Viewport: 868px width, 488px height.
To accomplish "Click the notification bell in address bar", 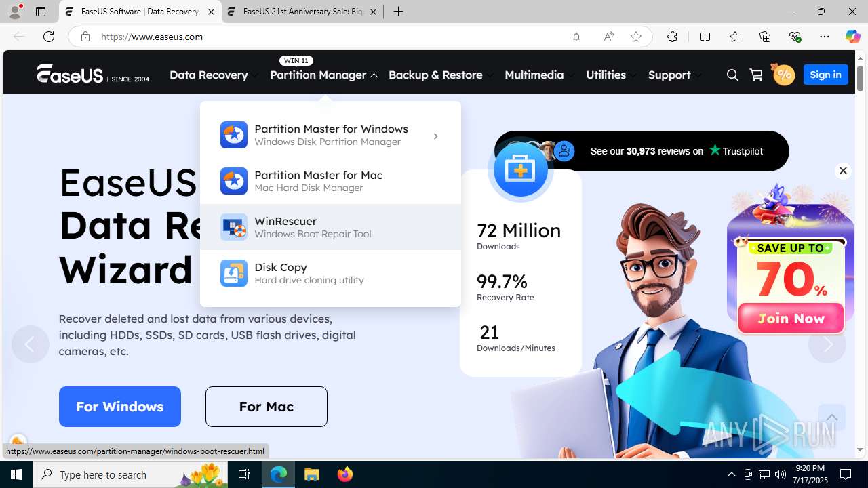I will click(576, 37).
